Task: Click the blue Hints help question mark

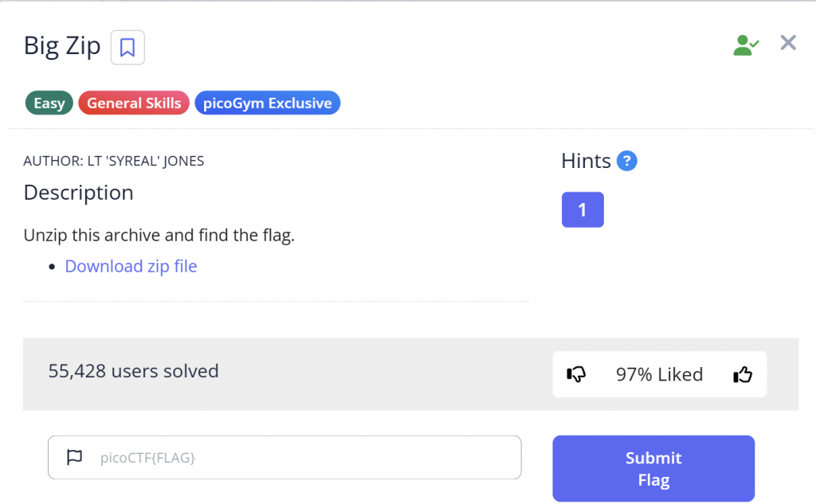Action: coord(627,161)
